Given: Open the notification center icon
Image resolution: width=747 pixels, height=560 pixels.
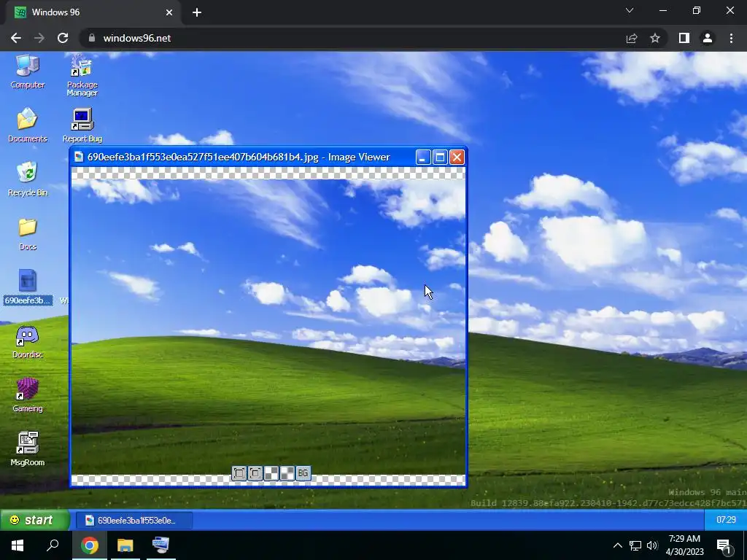Looking at the screenshot, I should click(724, 546).
